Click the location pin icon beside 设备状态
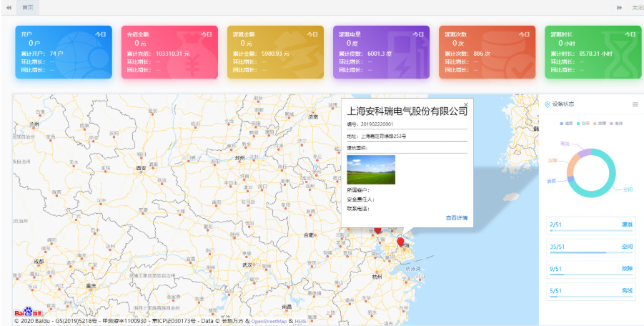This screenshot has height=326, width=644. (x=547, y=104)
